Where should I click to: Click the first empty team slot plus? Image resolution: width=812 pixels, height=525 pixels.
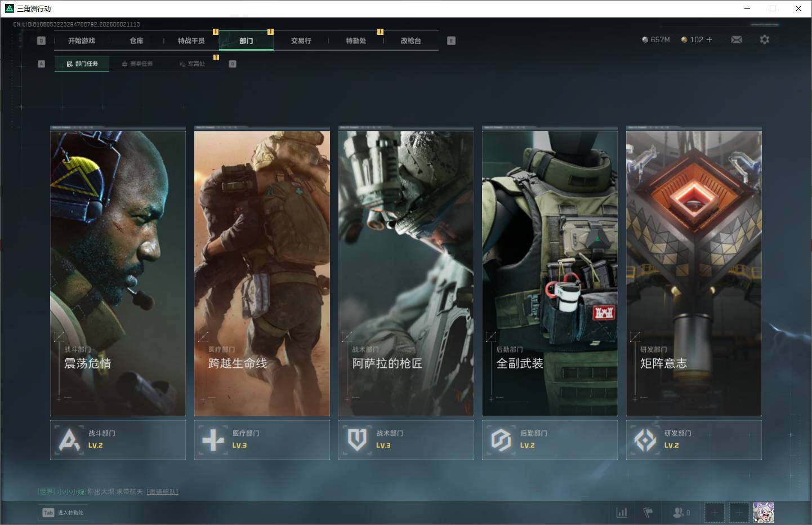pos(714,513)
